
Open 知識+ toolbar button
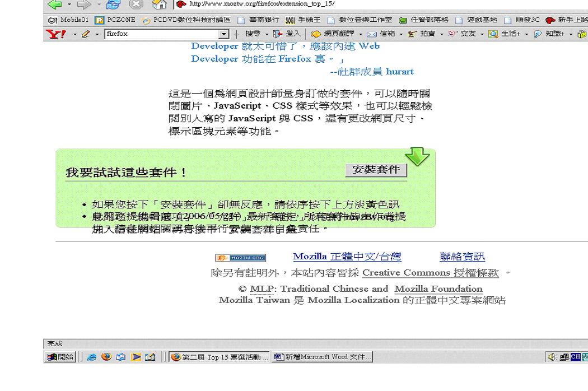pos(549,34)
